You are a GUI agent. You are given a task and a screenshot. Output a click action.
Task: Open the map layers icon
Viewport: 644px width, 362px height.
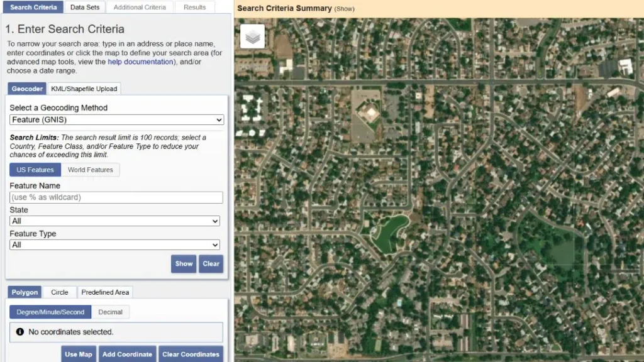pyautogui.click(x=252, y=37)
